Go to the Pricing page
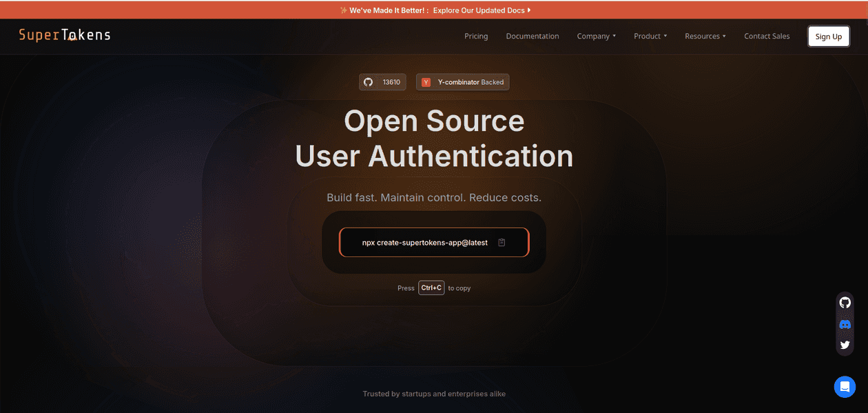This screenshot has height=413, width=868. tap(476, 36)
